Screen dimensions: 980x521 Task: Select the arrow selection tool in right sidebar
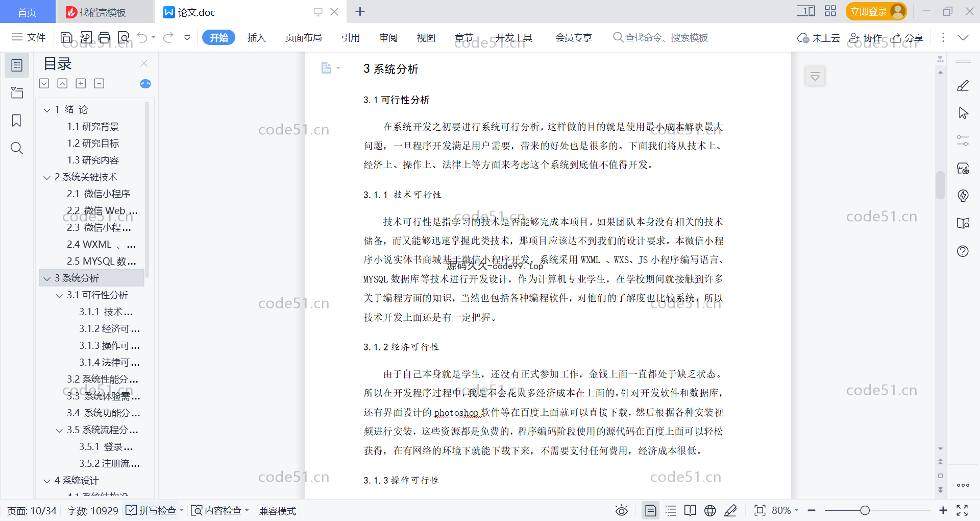[963, 113]
